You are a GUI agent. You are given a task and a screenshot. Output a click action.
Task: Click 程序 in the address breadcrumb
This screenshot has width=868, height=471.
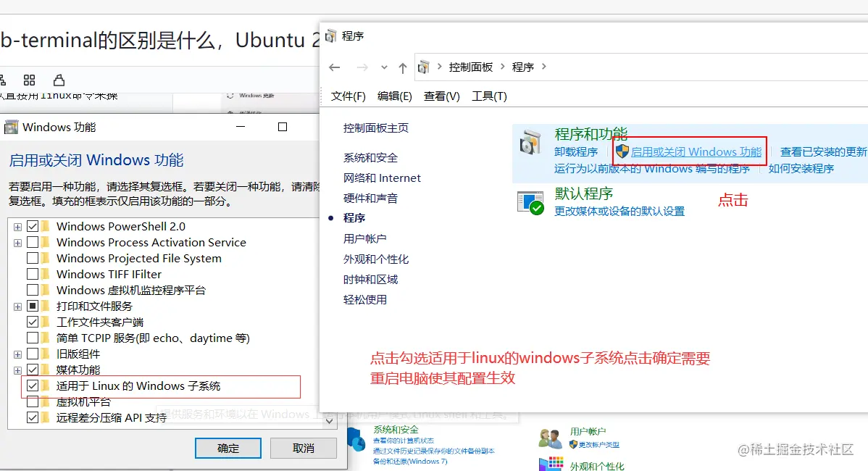click(x=522, y=67)
